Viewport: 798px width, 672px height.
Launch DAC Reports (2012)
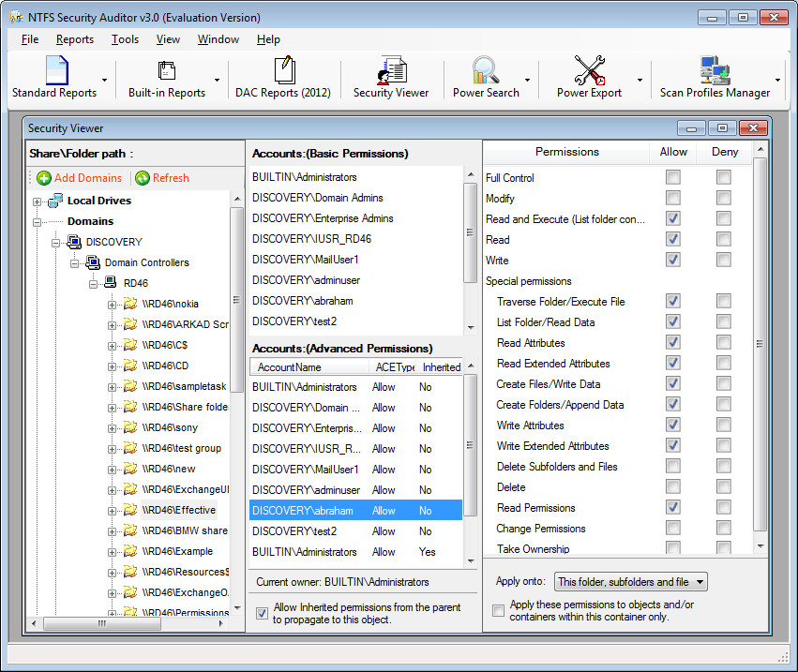(x=283, y=78)
